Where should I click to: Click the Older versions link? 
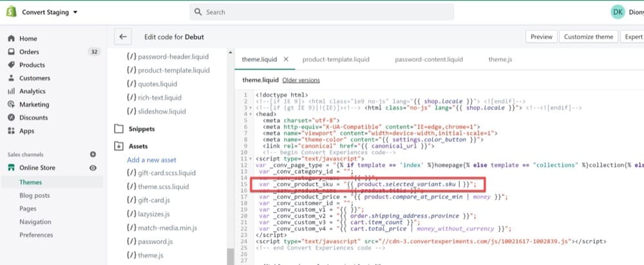tap(301, 80)
